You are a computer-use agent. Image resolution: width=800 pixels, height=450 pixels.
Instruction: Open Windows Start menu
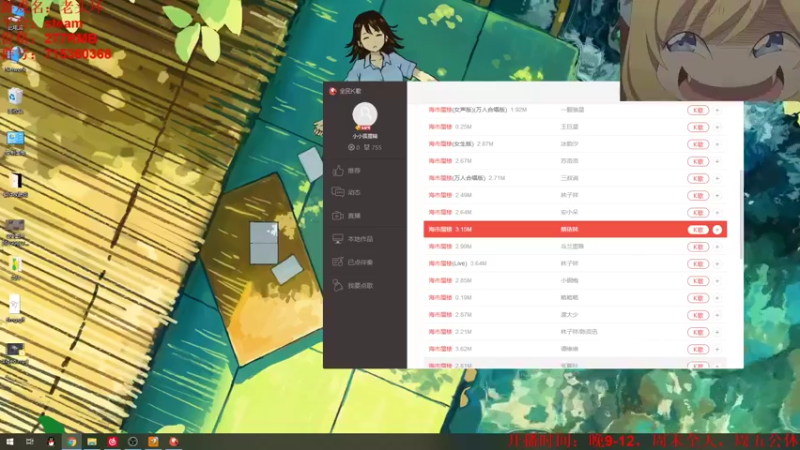point(9,442)
